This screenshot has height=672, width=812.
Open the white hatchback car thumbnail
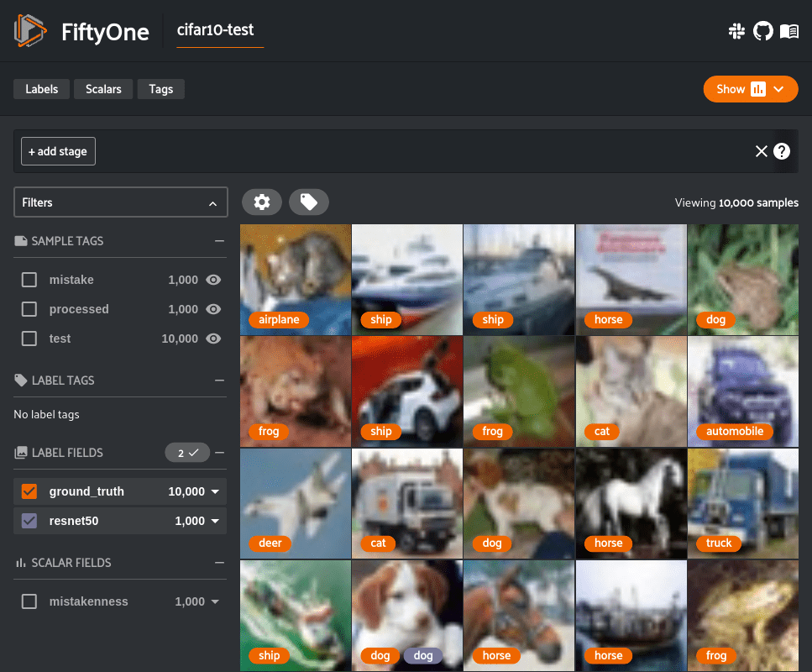tap(407, 391)
